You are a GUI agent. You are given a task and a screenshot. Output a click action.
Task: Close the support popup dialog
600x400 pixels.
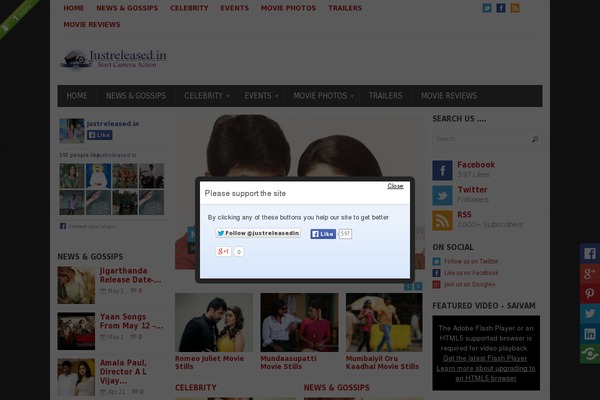tap(395, 186)
